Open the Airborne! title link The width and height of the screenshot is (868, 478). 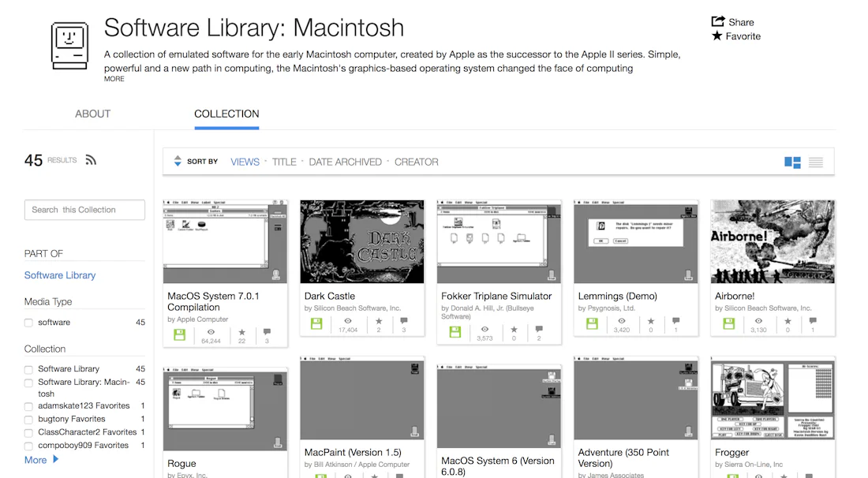point(735,296)
